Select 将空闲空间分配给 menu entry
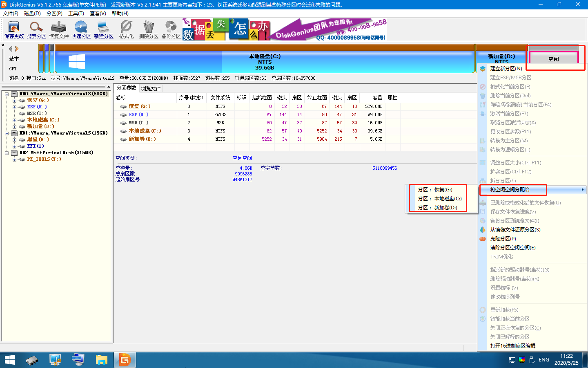The height and width of the screenshot is (368, 588). (532, 190)
